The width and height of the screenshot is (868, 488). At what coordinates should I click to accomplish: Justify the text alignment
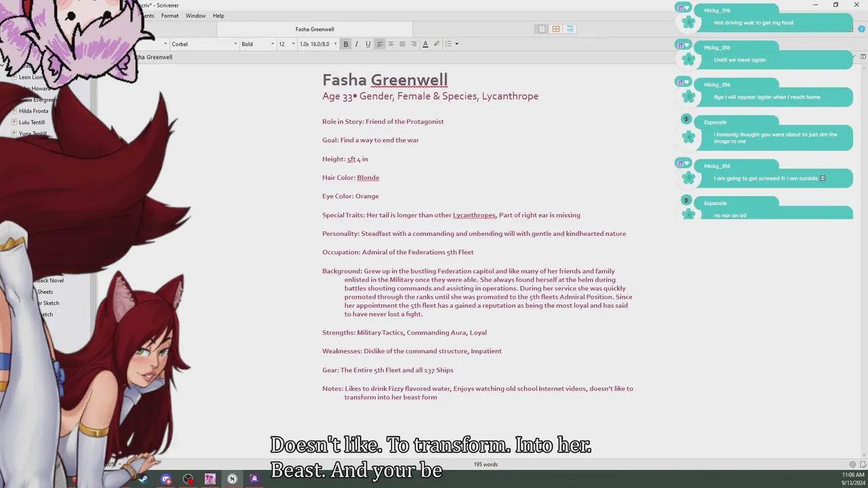(402, 44)
